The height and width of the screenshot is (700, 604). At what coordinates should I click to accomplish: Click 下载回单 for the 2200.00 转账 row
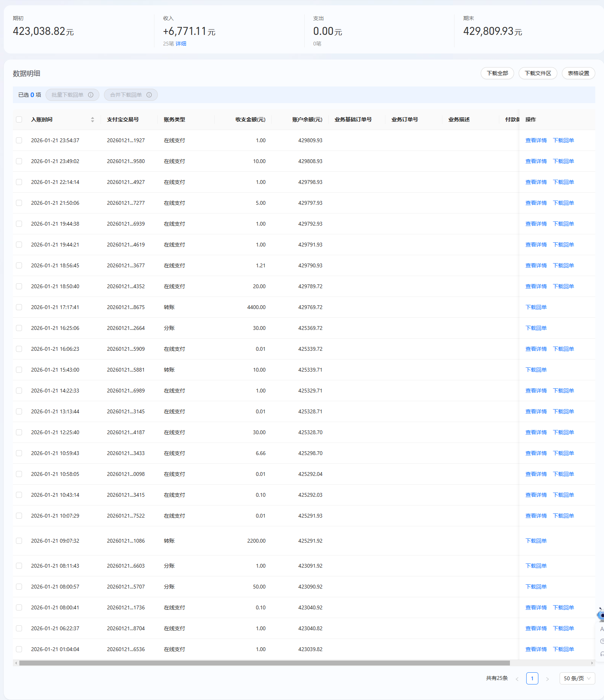coord(536,541)
